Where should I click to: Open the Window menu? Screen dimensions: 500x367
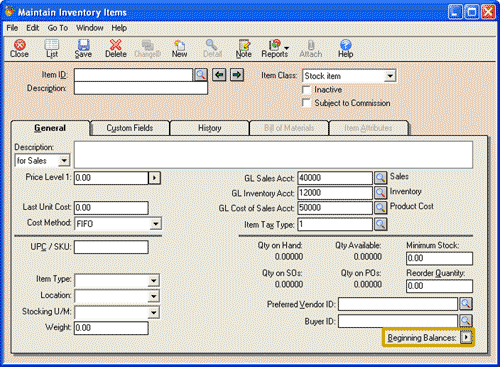(90, 28)
